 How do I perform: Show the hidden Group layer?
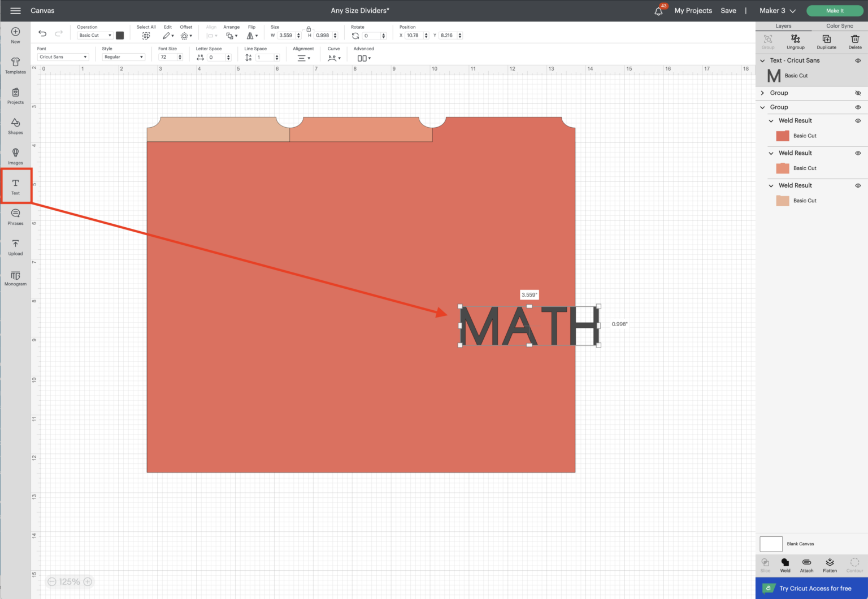(858, 93)
